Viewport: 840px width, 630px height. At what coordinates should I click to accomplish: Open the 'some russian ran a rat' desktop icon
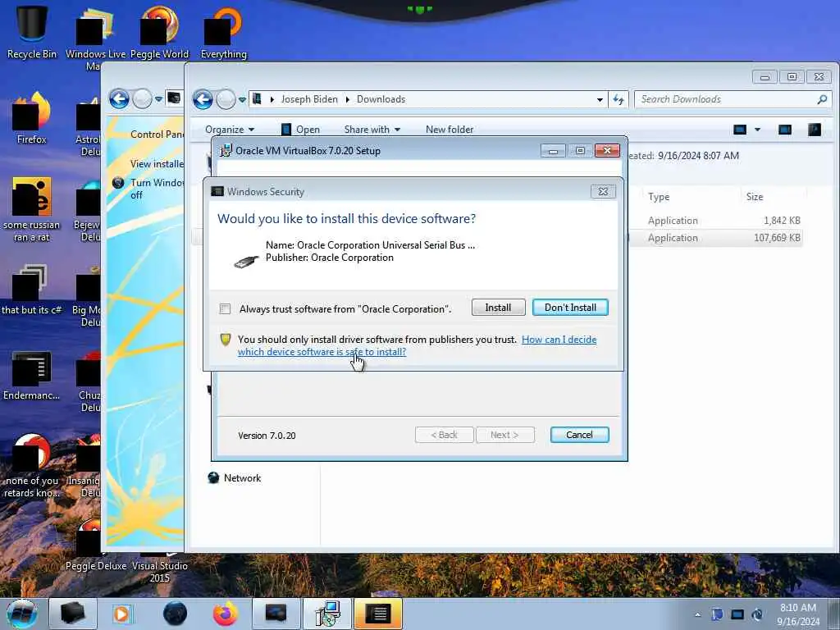(32, 209)
